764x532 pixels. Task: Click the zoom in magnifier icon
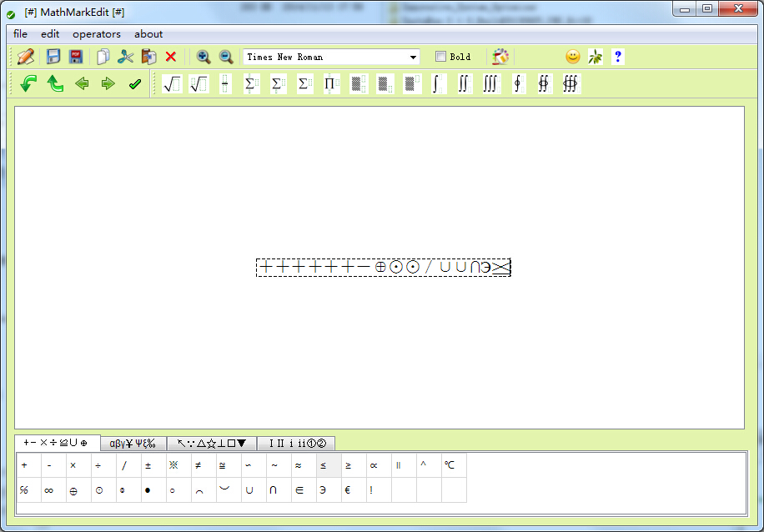pyautogui.click(x=203, y=56)
